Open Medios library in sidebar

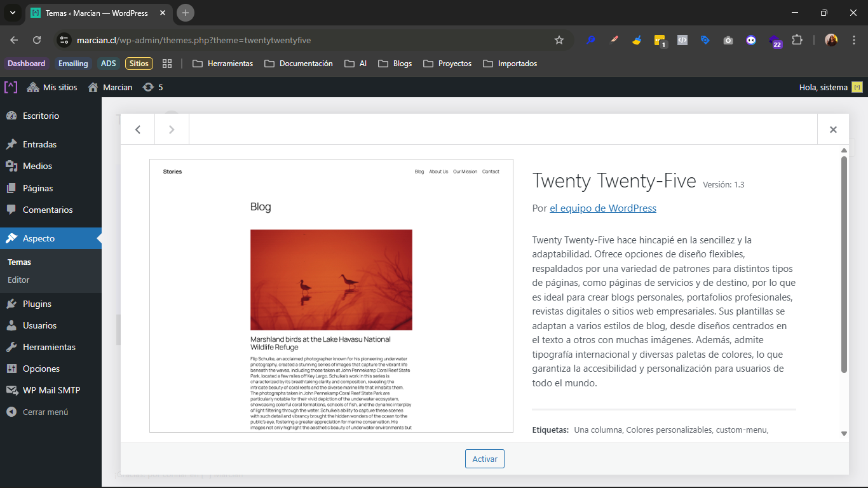click(37, 166)
